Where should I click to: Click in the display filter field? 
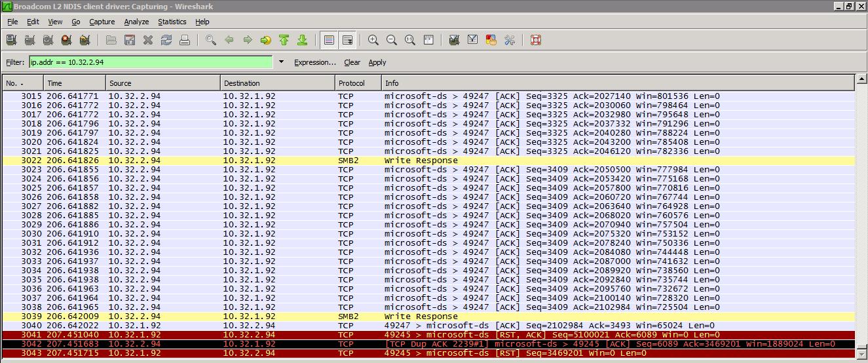150,62
